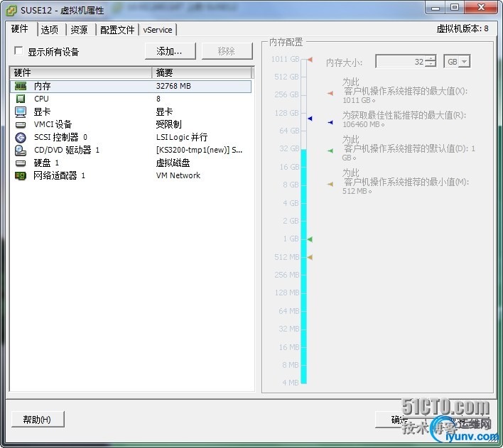Increase memory size with the up spinner arrow
The image size is (503, 448).
431,58
